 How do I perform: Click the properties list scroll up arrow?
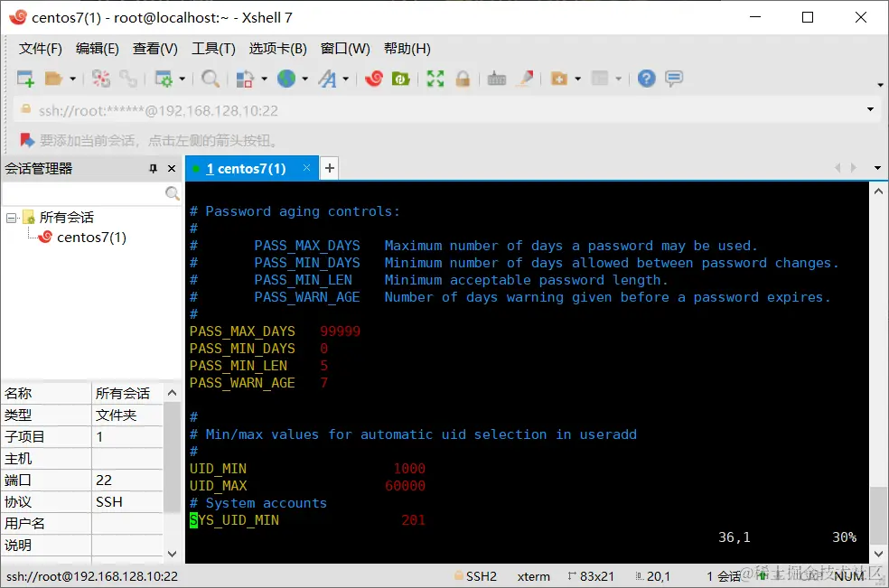click(x=173, y=393)
